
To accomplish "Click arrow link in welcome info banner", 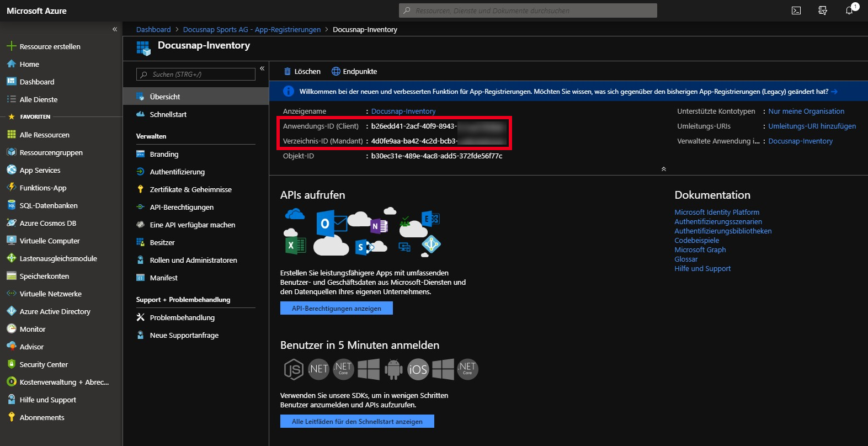I will click(x=834, y=92).
